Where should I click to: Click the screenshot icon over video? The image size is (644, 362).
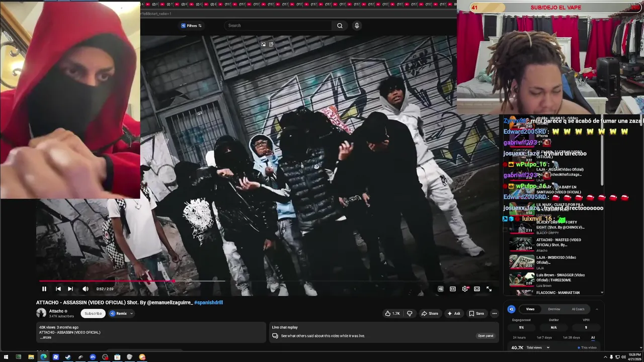click(263, 44)
